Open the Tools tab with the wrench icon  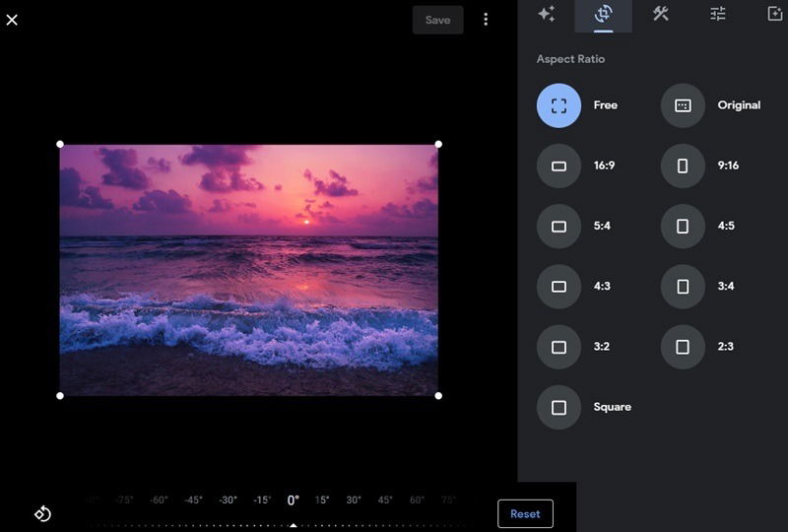tap(660, 14)
